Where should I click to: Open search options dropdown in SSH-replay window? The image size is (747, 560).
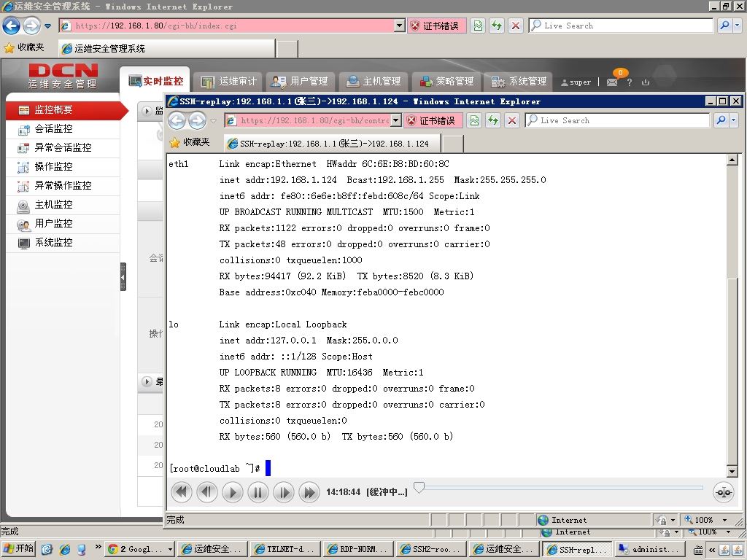734,120
